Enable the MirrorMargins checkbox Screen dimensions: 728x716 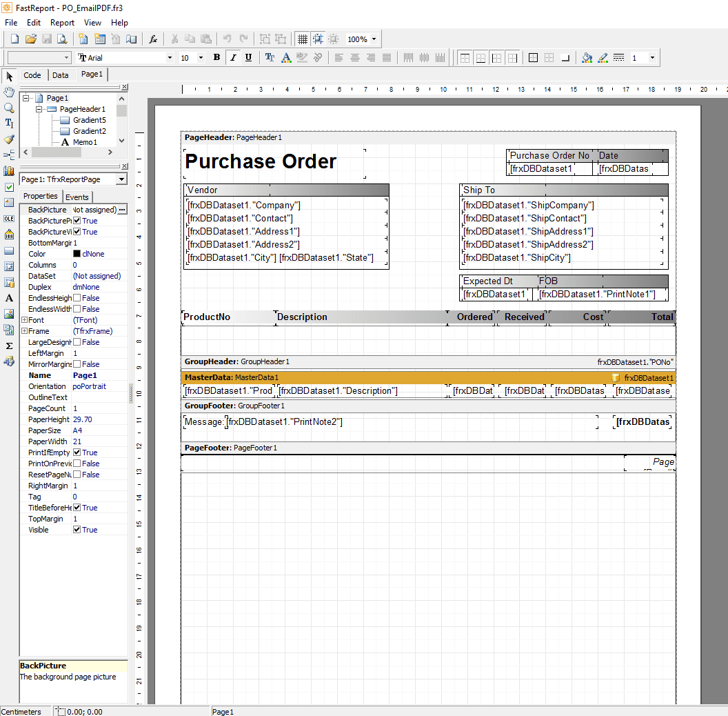pyautogui.click(x=77, y=364)
